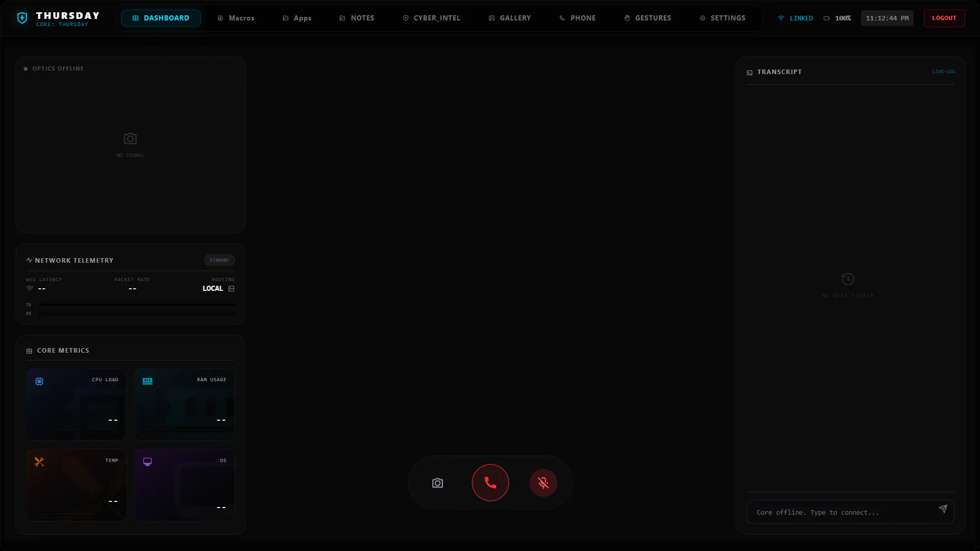
Task: Click the NETWORK TELEMETRY heading
Action: tap(74, 261)
